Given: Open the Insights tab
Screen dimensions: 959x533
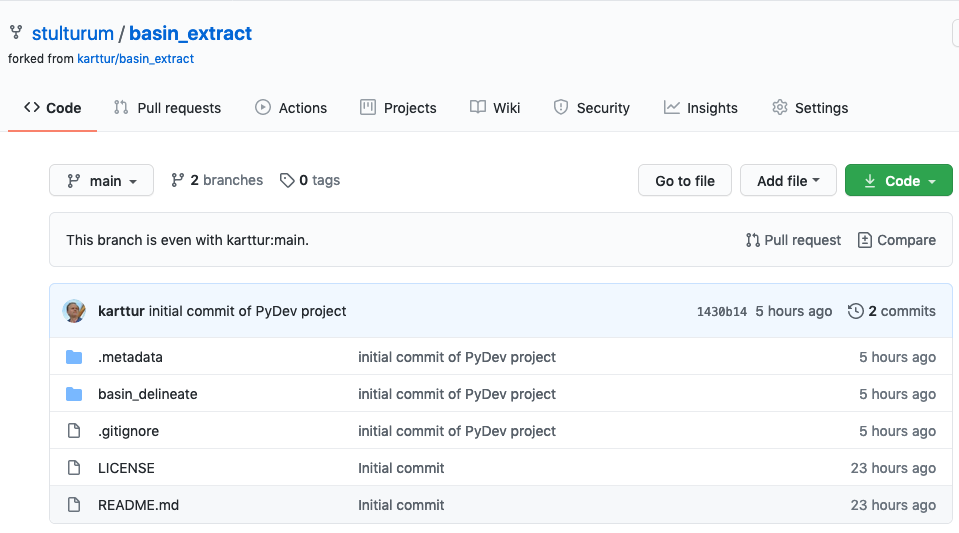Looking at the screenshot, I should point(700,108).
